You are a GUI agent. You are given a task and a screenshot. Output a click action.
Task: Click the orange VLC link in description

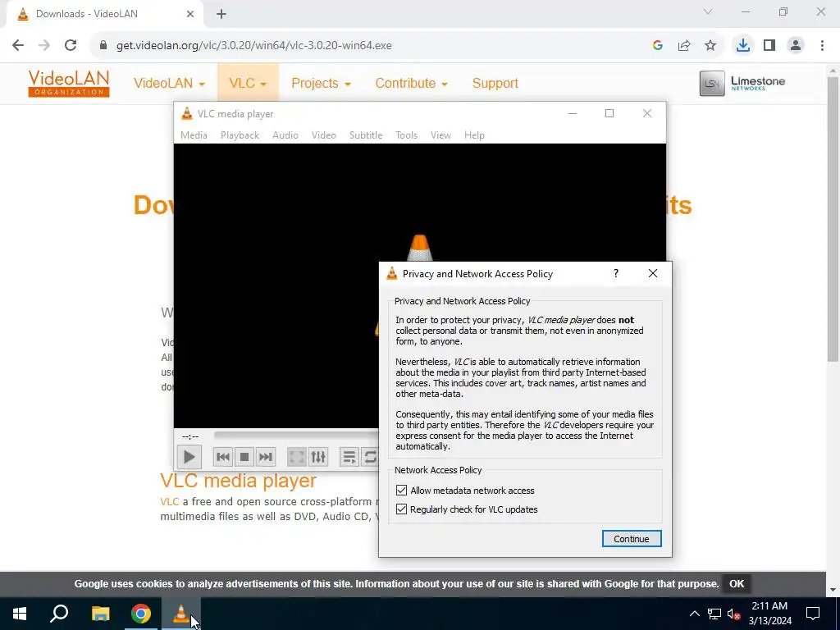click(169, 502)
